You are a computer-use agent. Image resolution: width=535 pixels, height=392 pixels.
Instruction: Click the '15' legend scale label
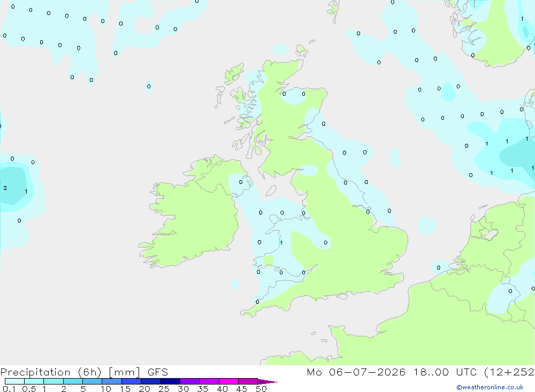(125, 389)
